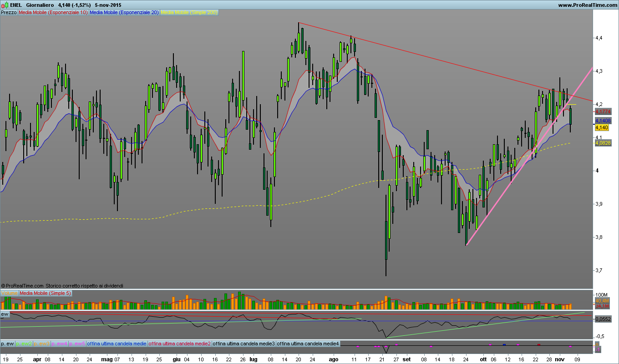Select the Prezzo indicator label

(9, 13)
